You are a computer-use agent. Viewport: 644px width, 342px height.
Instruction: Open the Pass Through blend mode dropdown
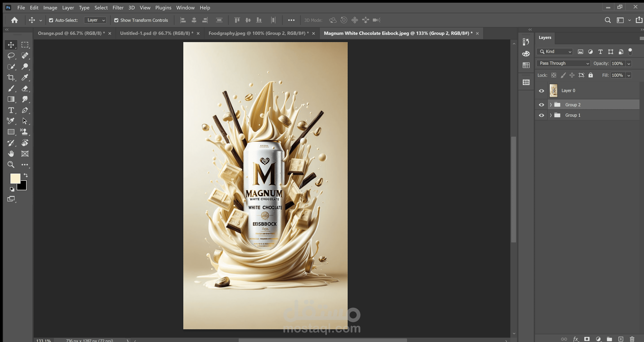point(563,63)
